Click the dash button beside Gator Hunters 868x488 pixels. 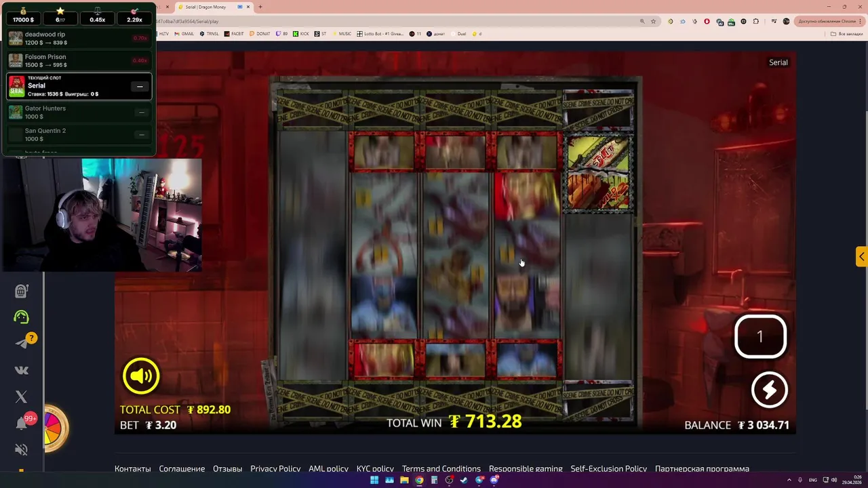141,113
